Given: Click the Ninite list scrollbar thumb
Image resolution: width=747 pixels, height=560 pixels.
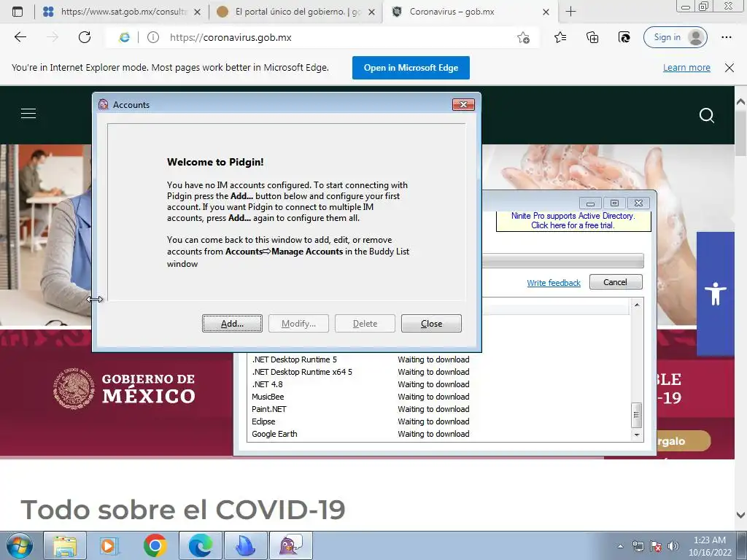Looking at the screenshot, I should (x=636, y=415).
